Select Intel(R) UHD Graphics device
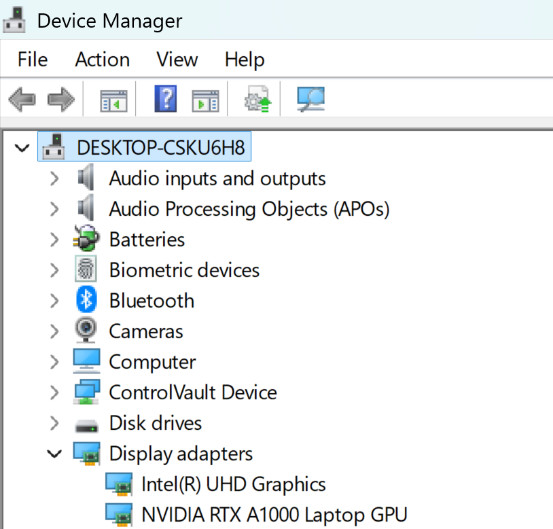Viewport: 553px width, 529px height. tap(234, 485)
